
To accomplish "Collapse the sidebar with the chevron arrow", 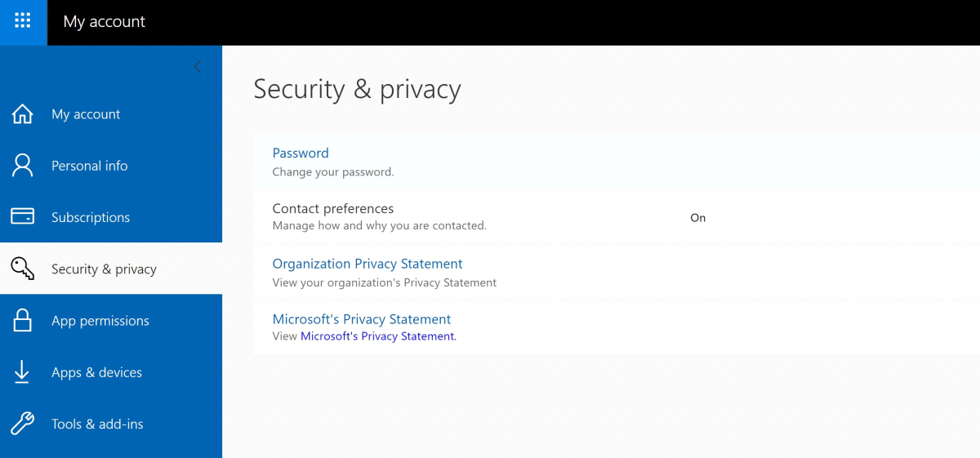I will click(198, 67).
